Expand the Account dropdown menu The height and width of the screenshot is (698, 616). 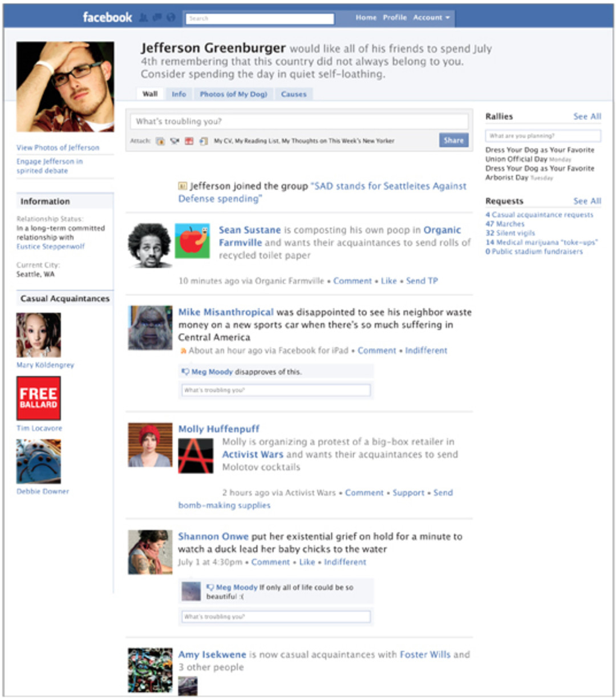pos(431,18)
